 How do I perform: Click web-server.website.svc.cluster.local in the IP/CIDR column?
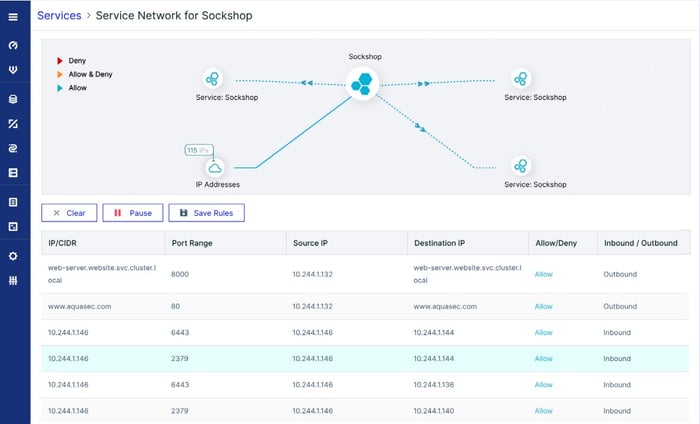tap(102, 274)
